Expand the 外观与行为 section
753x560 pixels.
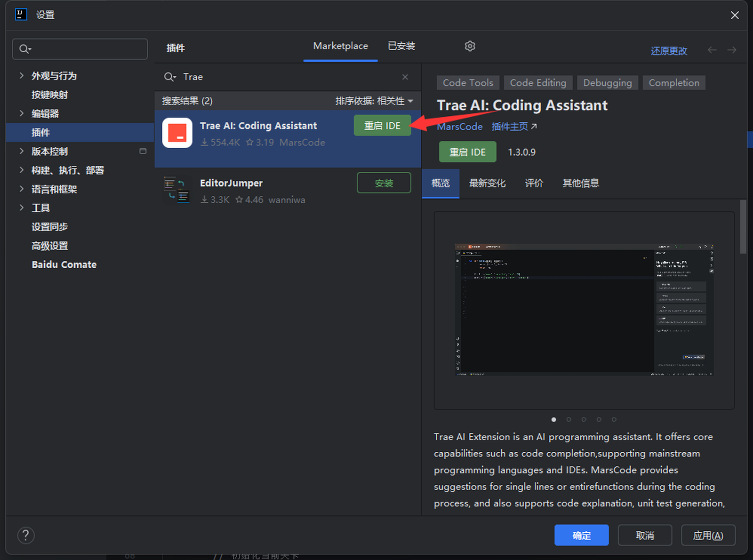pos(21,75)
